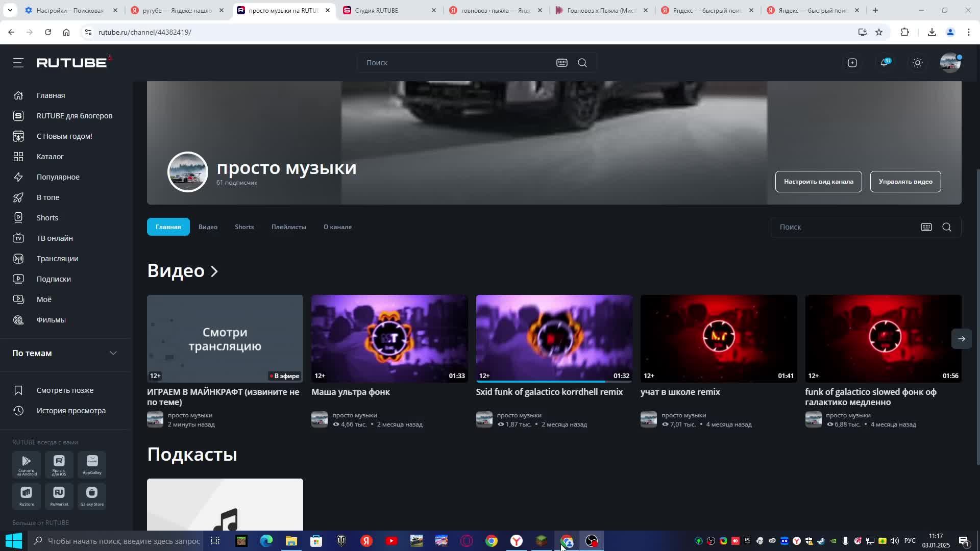Open the hamburger sidebar menu
980x551 pixels.
pos(18,63)
